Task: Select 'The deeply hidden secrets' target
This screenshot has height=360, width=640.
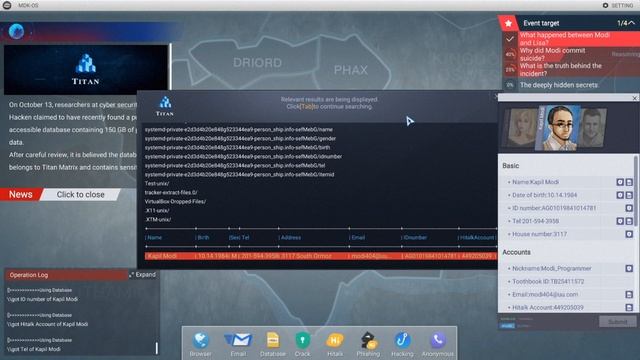Action: click(559, 85)
